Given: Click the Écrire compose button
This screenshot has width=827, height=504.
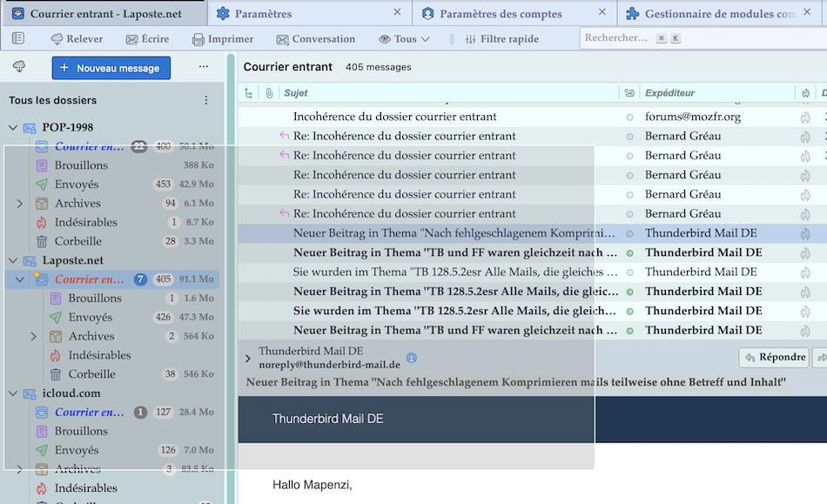Looking at the screenshot, I should click(x=147, y=39).
